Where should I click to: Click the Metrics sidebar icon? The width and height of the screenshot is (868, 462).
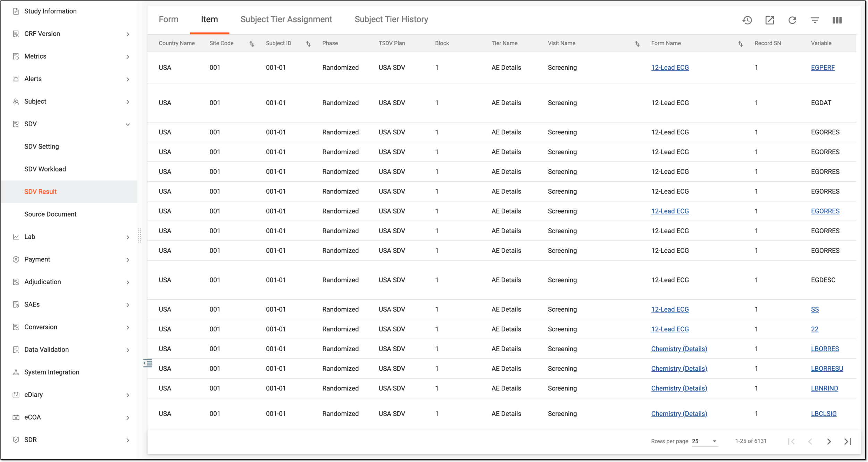click(16, 56)
